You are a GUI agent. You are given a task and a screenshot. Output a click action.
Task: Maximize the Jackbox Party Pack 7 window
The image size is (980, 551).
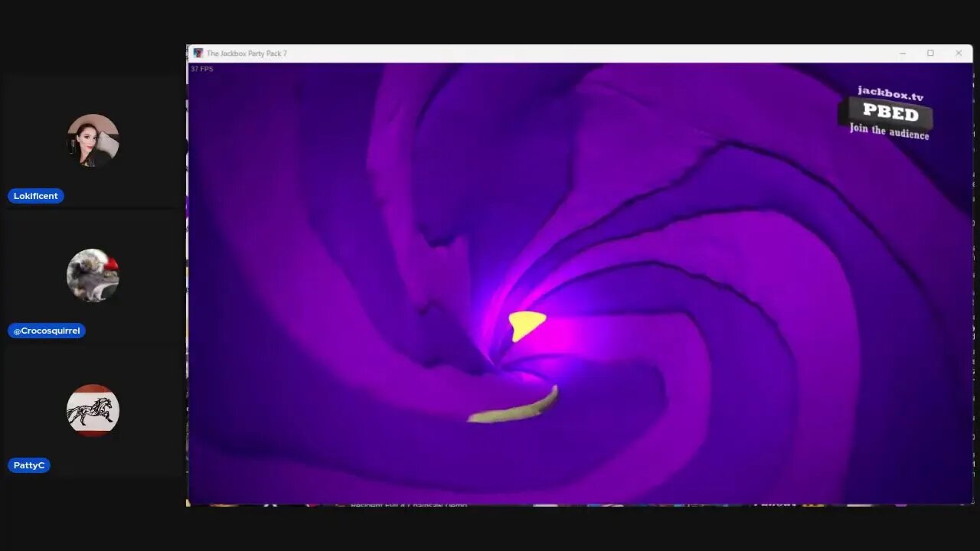(930, 54)
